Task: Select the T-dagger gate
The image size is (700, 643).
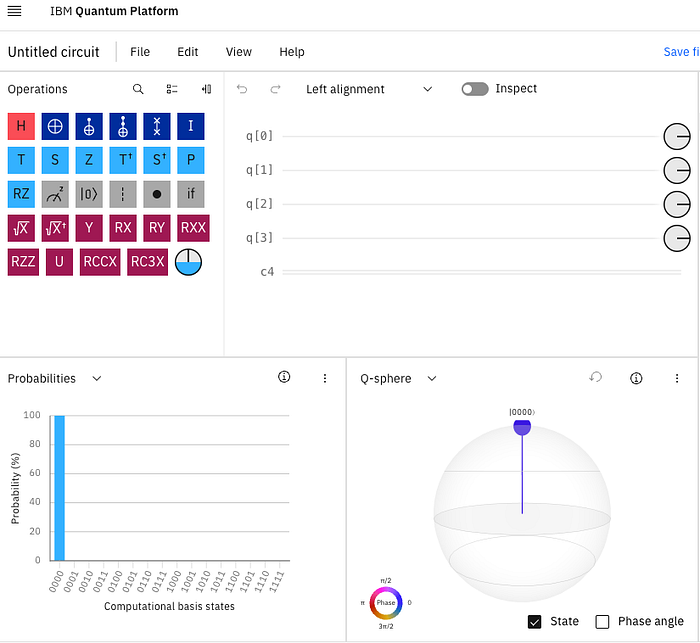Action: tap(123, 160)
